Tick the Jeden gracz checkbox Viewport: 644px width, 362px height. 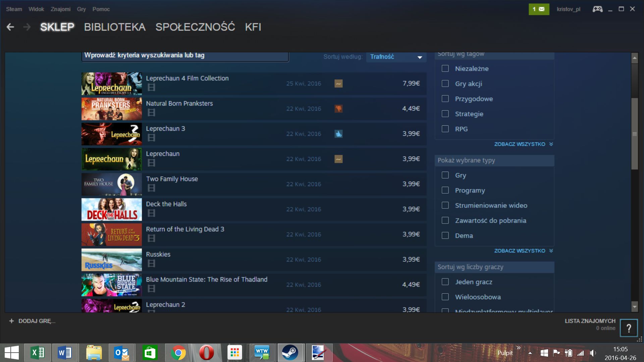pos(445,282)
